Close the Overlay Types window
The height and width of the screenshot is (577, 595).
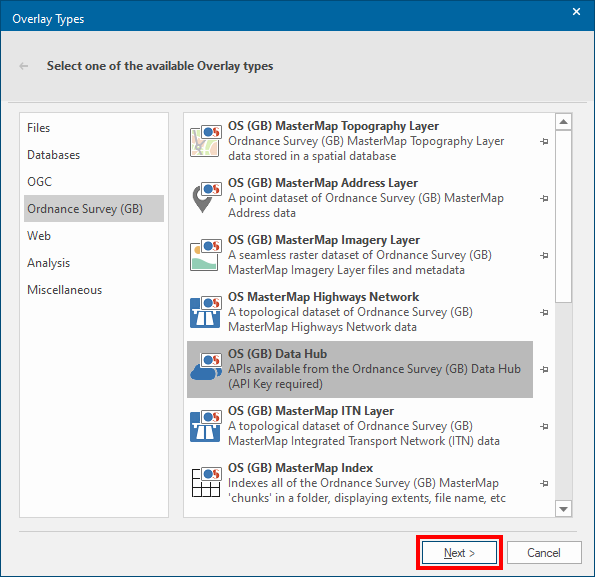pyautogui.click(x=576, y=12)
